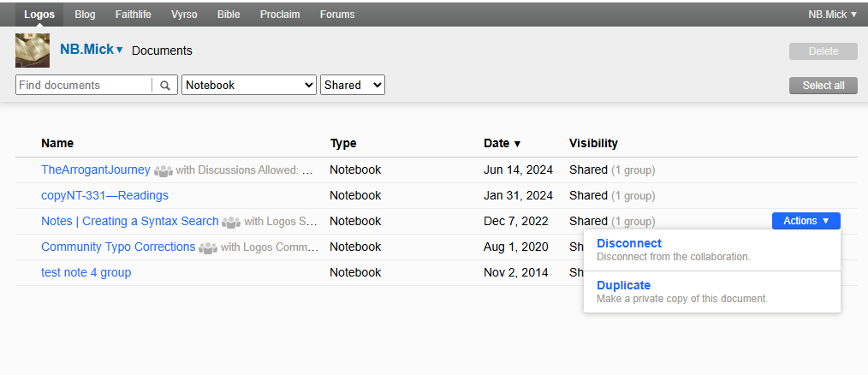Click Shared (1 group) for Creating a Syntax Search
This screenshot has height=375, width=868.
click(x=612, y=221)
